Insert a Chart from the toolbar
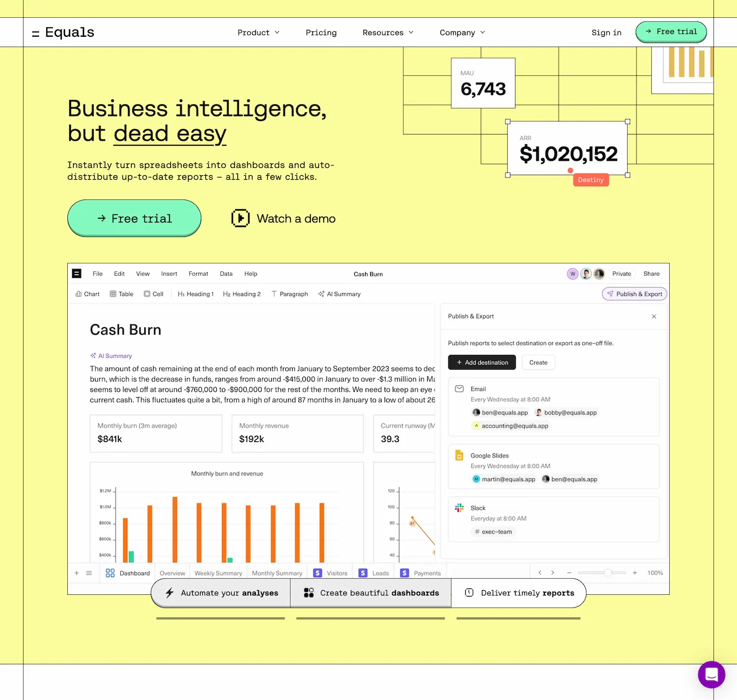 87,294
